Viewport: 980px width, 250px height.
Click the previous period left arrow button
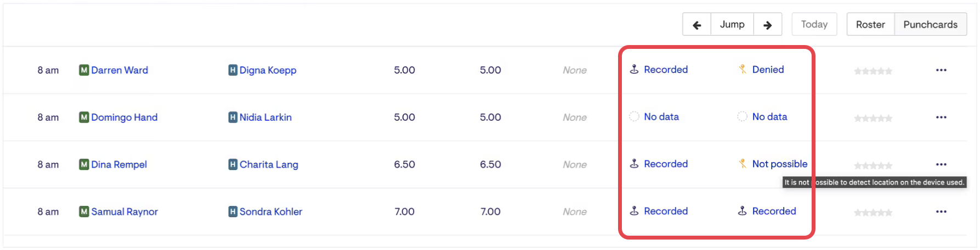(x=696, y=25)
